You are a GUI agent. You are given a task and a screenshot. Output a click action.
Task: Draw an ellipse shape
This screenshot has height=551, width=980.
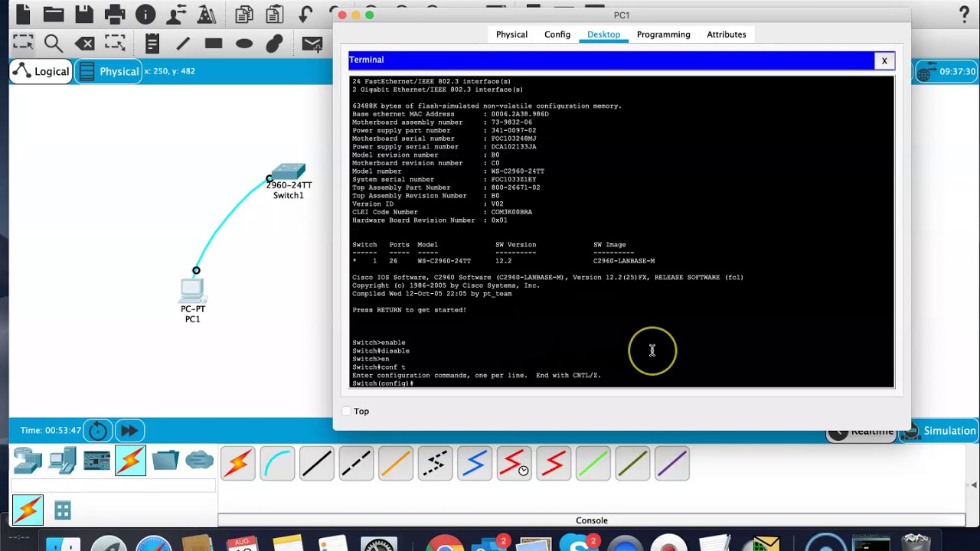[244, 44]
